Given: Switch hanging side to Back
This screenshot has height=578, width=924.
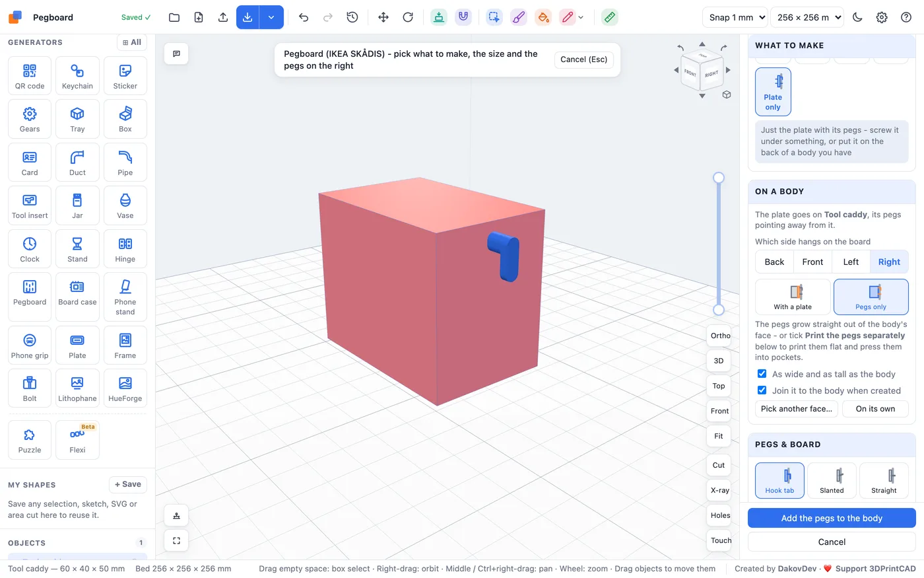Looking at the screenshot, I should point(774,262).
